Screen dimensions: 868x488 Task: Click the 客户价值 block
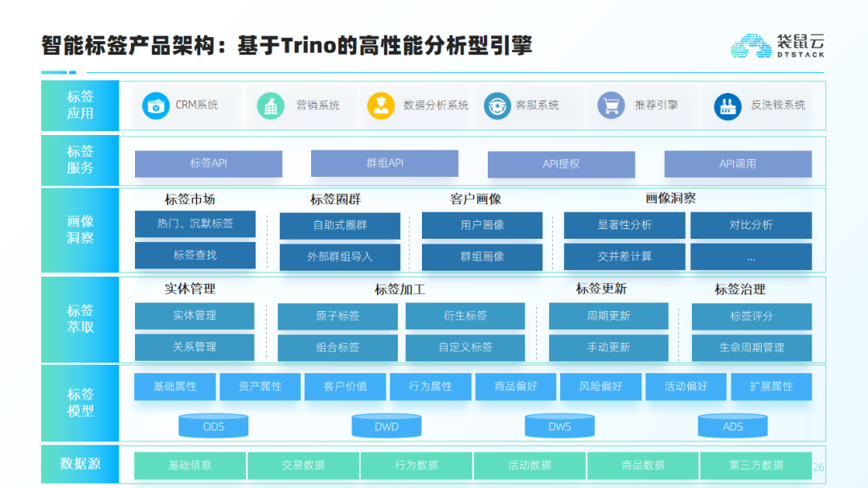[346, 387]
